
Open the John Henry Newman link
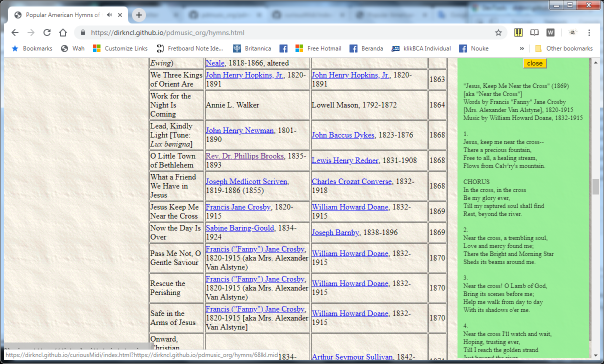point(239,130)
